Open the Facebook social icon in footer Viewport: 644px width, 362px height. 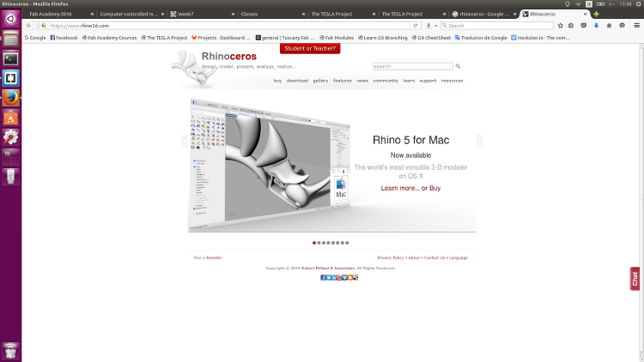(x=323, y=277)
